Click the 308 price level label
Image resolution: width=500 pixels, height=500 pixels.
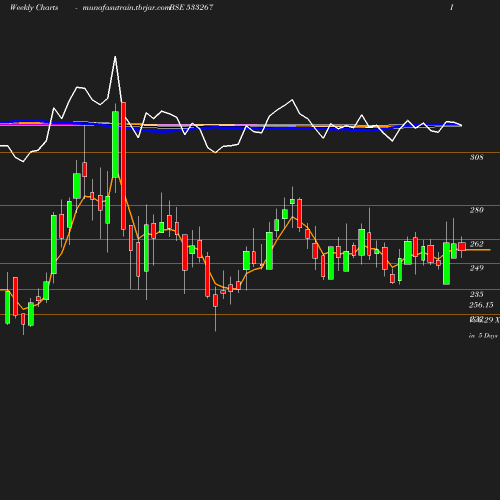(x=476, y=157)
